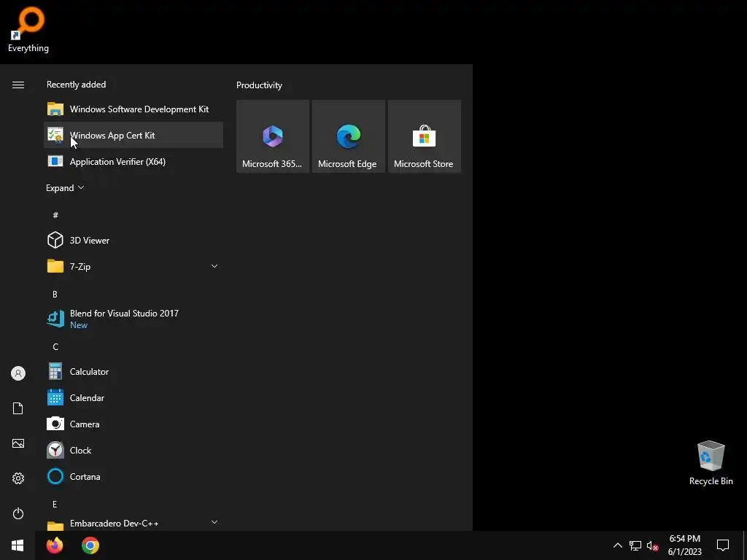Launch Cortana

(x=133, y=476)
